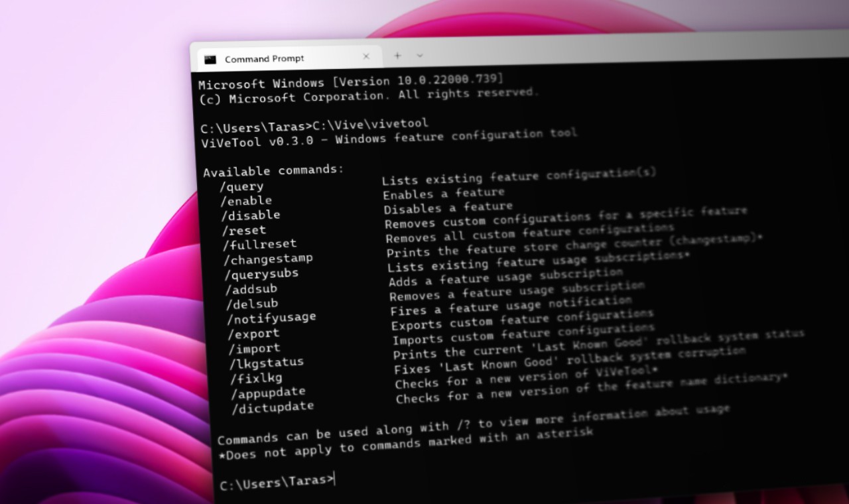Click the '/dictupdate' command text
Screen dimensions: 849x504
pyautogui.click(x=273, y=408)
